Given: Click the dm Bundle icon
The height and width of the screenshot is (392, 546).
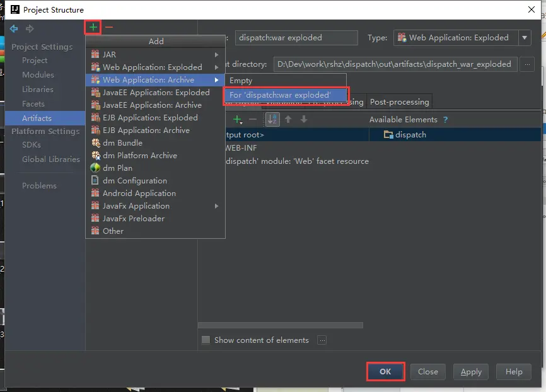Looking at the screenshot, I should 95,142.
